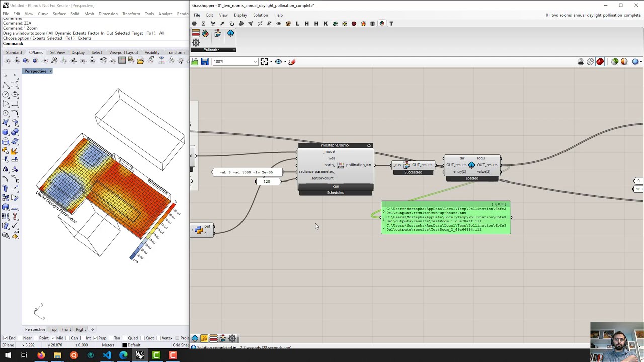Switch to the Front viewport tab

coord(66,330)
